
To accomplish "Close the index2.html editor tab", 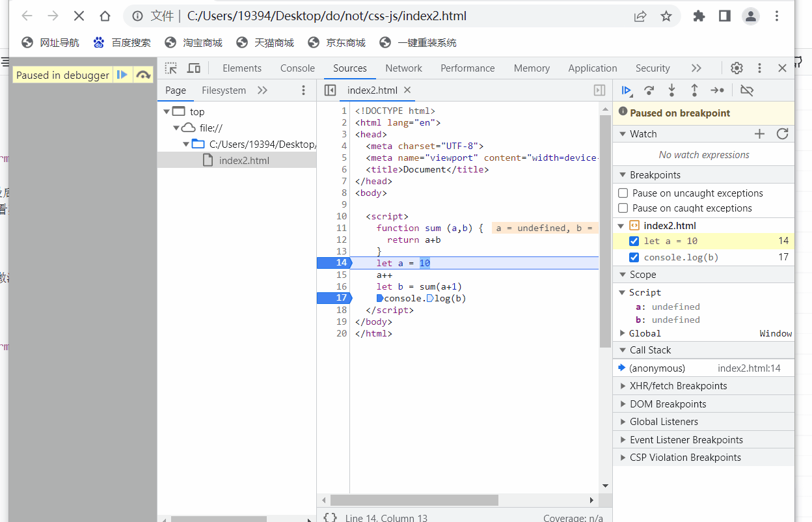I will coord(407,90).
